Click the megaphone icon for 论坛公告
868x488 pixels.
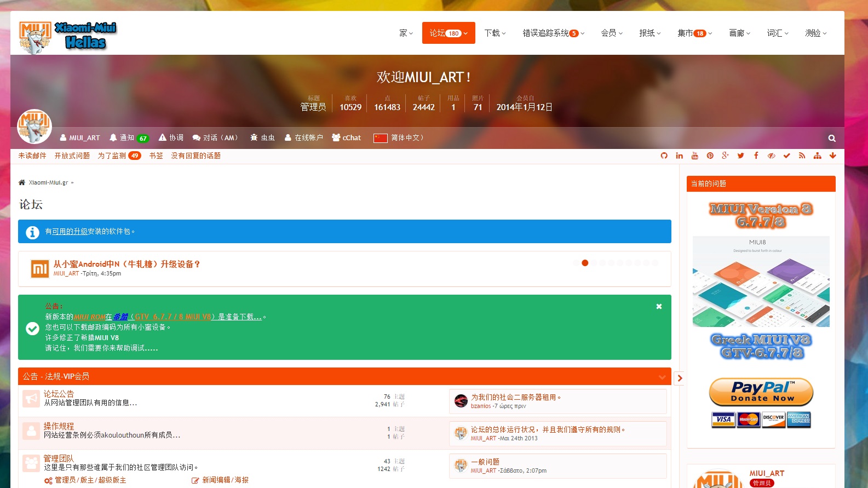(31, 399)
